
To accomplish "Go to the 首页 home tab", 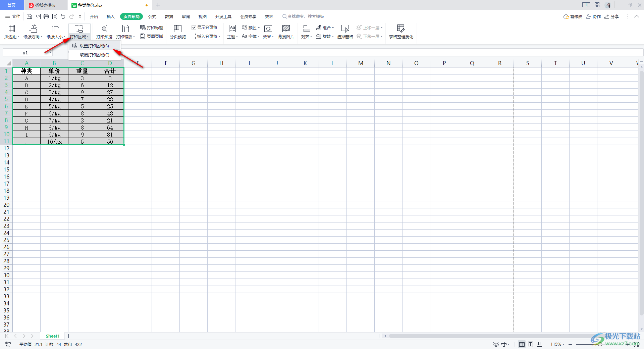I will [11, 5].
